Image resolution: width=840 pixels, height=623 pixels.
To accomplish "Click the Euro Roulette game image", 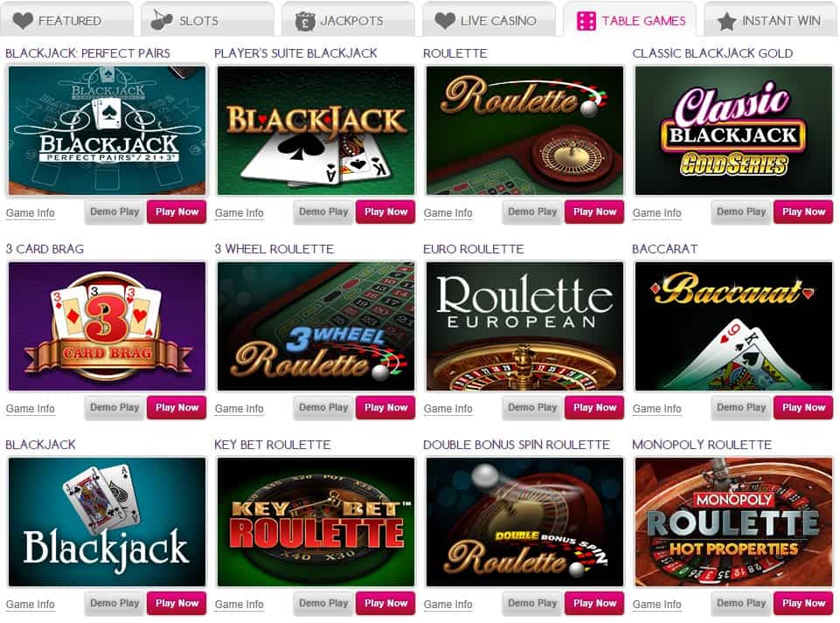I will coord(525,326).
